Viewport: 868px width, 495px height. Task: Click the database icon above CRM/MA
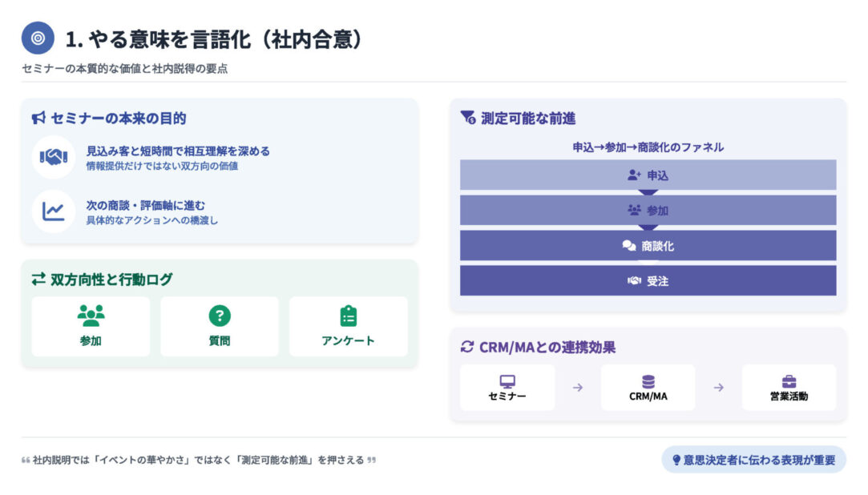pyautogui.click(x=648, y=381)
